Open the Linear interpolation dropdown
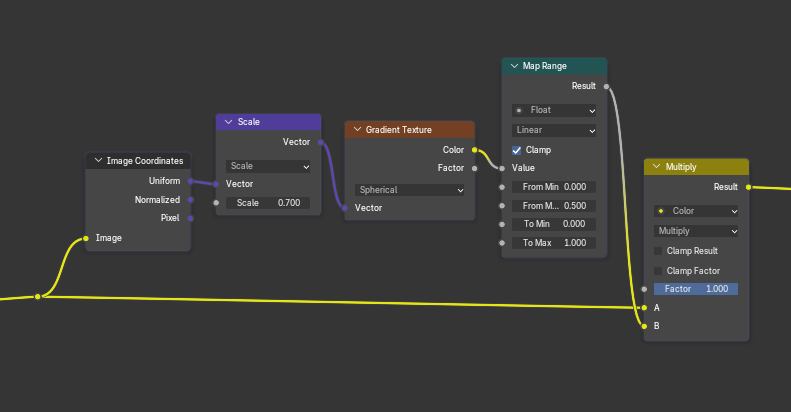The width and height of the screenshot is (791, 412). [554, 130]
